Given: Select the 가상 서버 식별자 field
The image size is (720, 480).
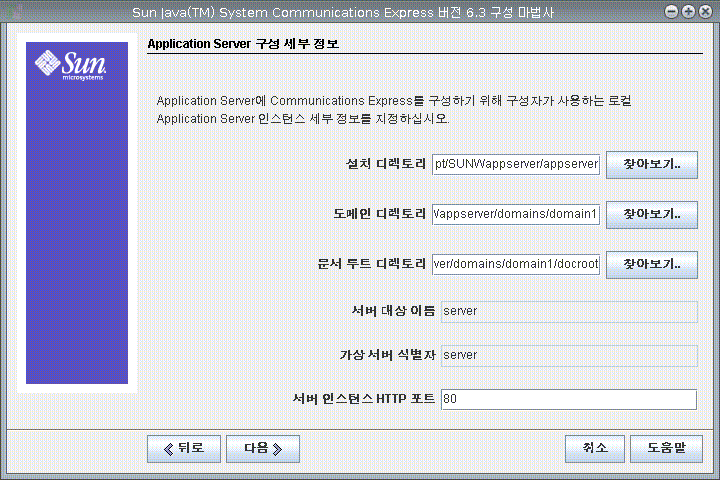Looking at the screenshot, I should click(x=569, y=356).
